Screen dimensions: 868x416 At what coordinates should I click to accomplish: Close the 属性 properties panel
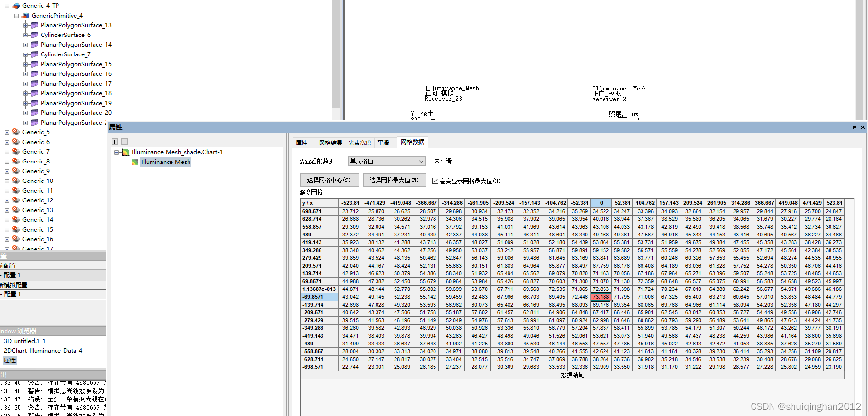[863, 127]
